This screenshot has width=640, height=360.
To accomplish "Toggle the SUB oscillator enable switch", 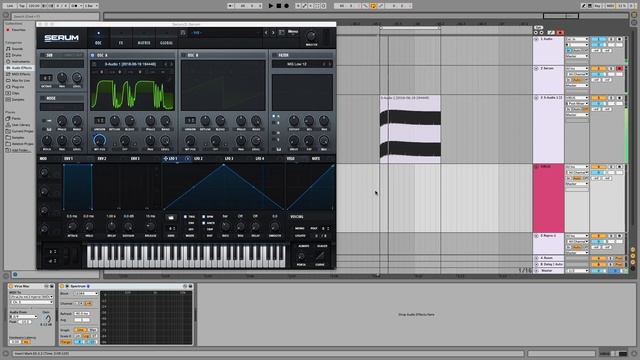I will [42, 55].
